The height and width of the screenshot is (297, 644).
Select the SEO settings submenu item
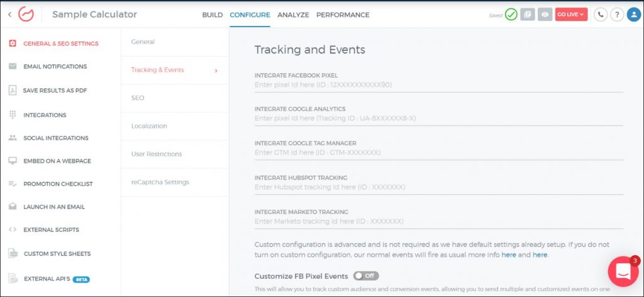[x=138, y=98]
